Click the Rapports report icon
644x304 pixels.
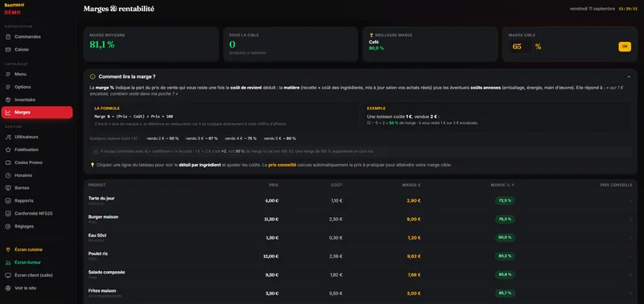8,200
